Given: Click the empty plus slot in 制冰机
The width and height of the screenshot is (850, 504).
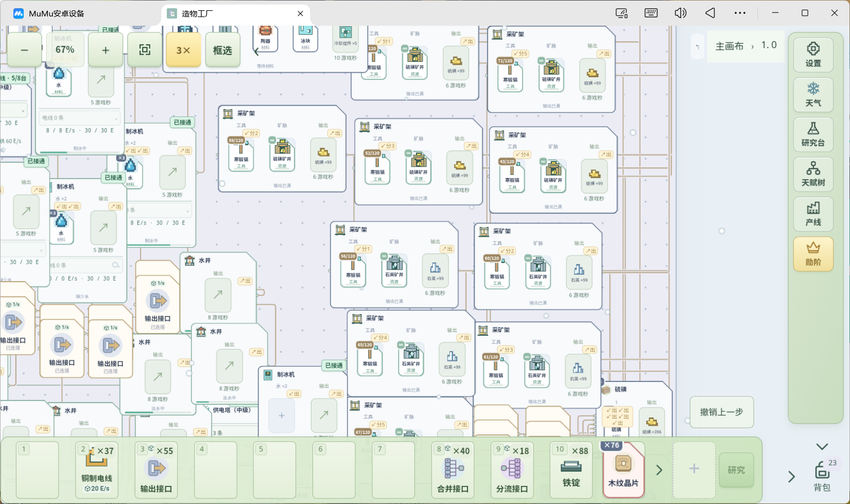Looking at the screenshot, I should point(282,415).
